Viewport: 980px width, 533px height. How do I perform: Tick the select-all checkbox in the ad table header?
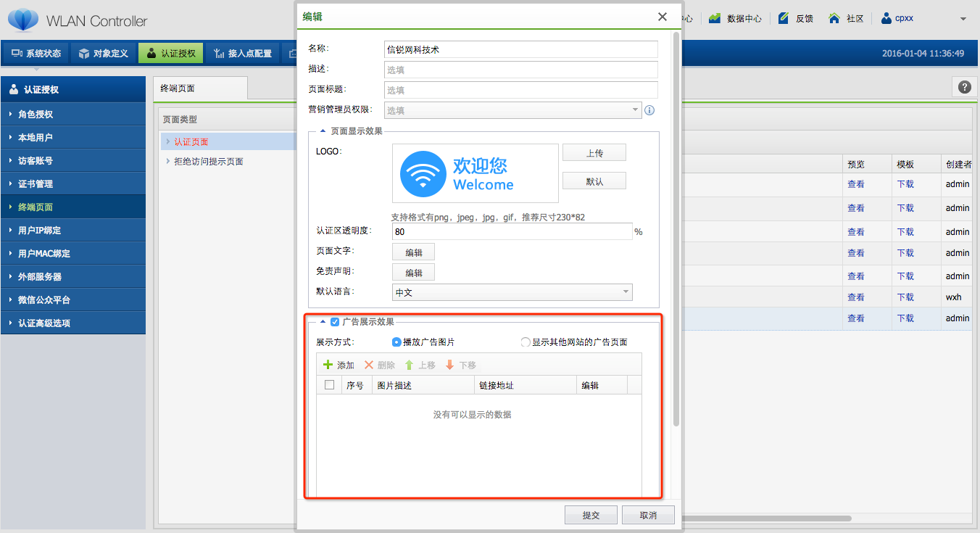[329, 385]
